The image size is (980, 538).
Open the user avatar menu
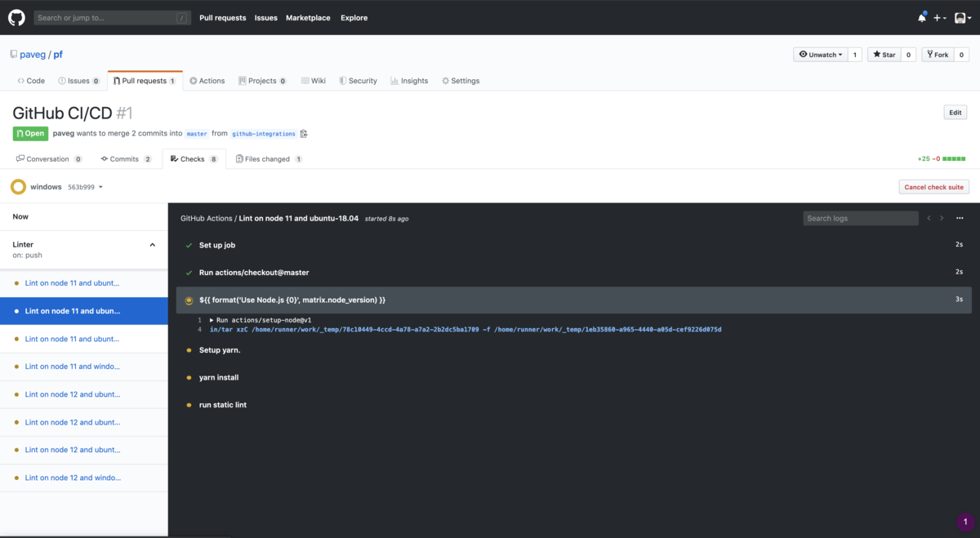(x=964, y=18)
